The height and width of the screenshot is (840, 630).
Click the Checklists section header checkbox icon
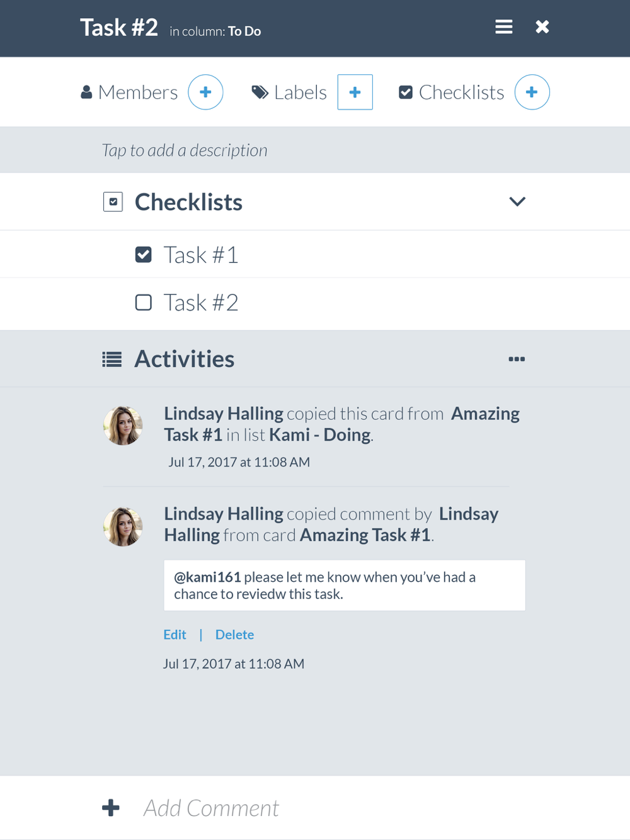(113, 202)
